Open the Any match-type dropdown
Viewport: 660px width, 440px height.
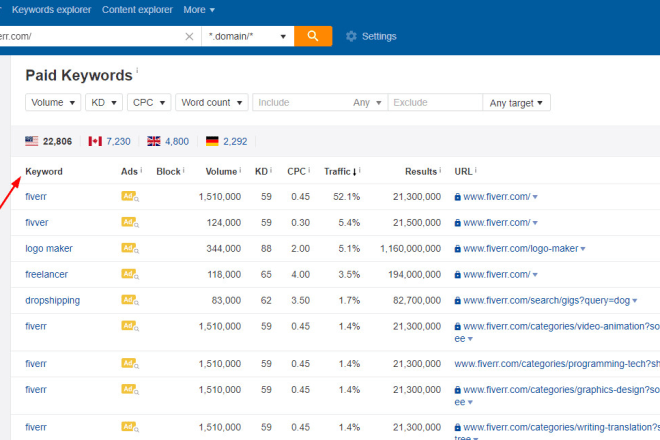pos(367,102)
